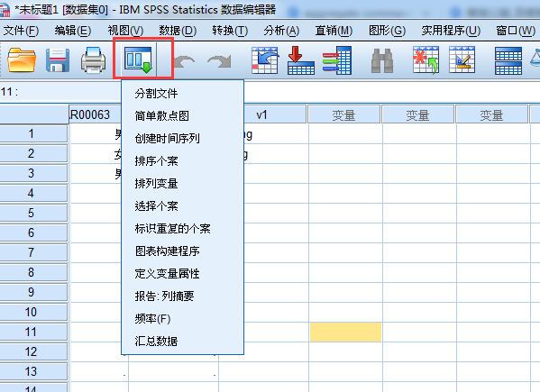Image resolution: width=540 pixels, height=392 pixels.
Task: Select row header 9
Action: click(x=33, y=292)
